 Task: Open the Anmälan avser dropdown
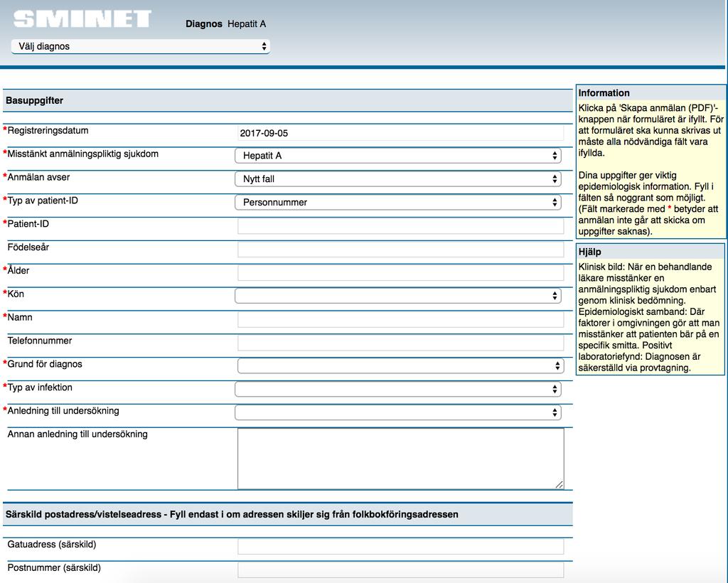(398, 178)
